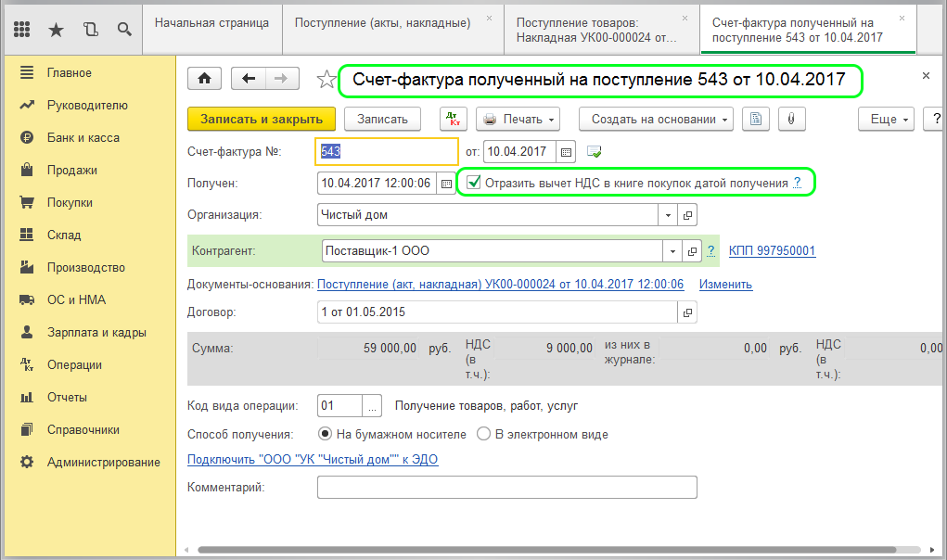Click the paperclip attachments icon

791,119
